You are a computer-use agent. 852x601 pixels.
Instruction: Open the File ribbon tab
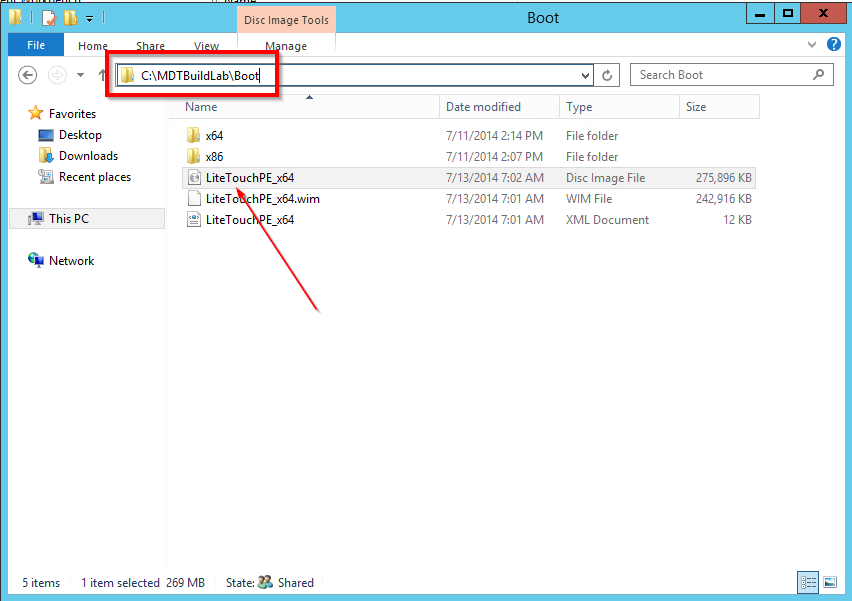pyautogui.click(x=36, y=45)
